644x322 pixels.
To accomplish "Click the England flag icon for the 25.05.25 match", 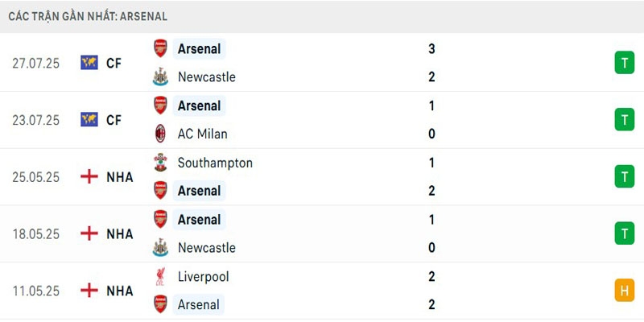I will (x=89, y=176).
